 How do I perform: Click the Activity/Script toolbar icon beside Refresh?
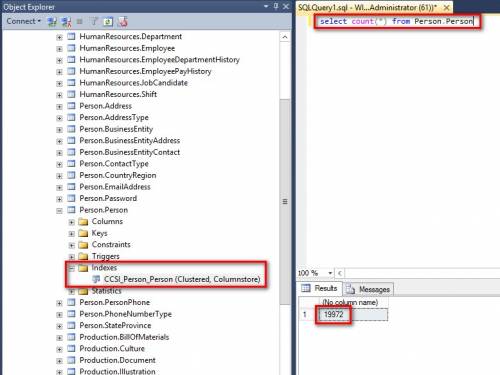123,22
